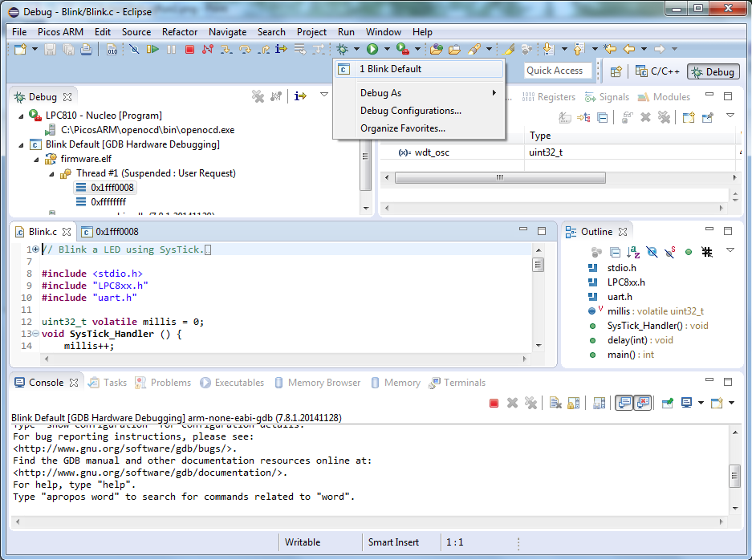
Task: Collapse the Thread #1 tree node
Action: 52,174
